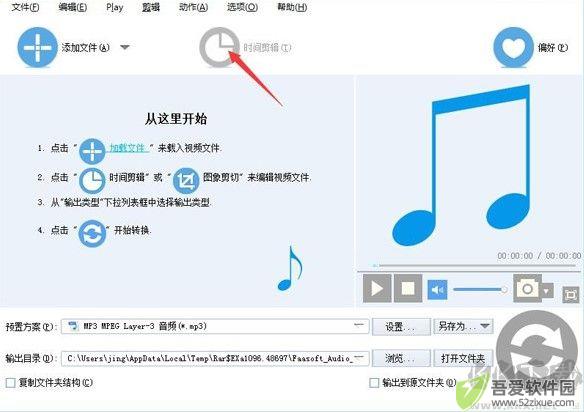
Task: Open the File menu
Action: click(x=25, y=7)
